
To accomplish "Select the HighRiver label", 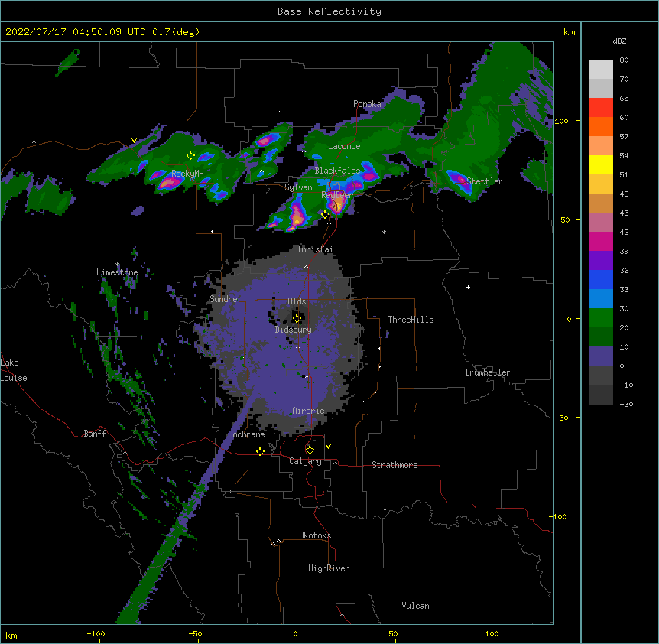I will (x=329, y=568).
